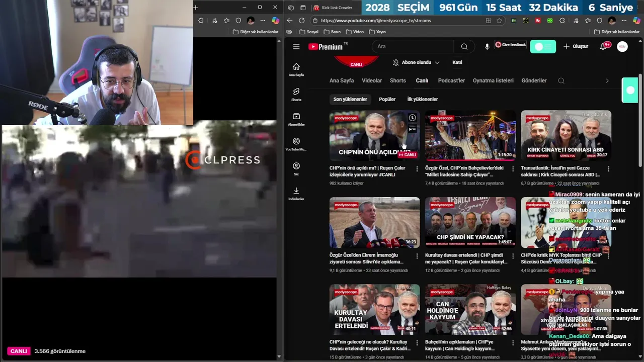
Task: Open favorites list icon in right browser window
Action: pyautogui.click(x=587, y=21)
